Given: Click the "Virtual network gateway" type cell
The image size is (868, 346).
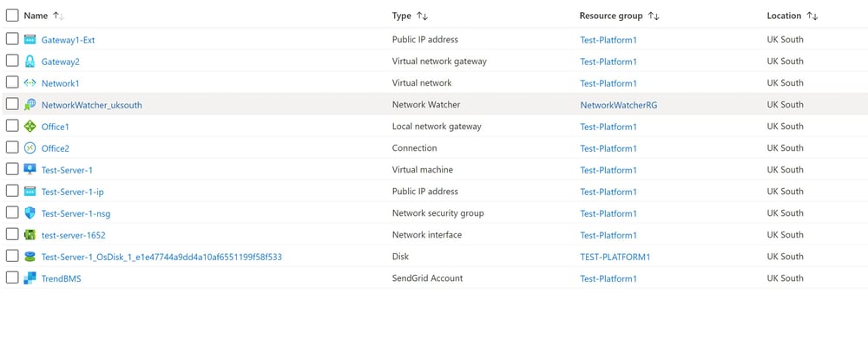Looking at the screenshot, I should pos(439,61).
